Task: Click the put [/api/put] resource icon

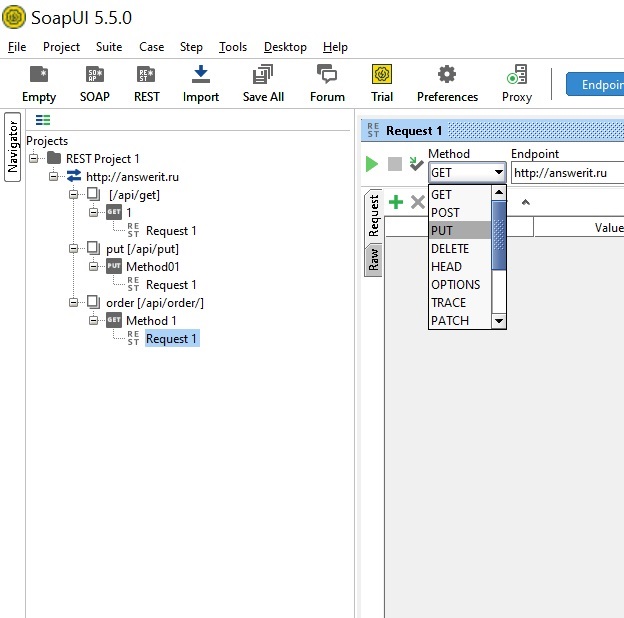Action: coord(94,248)
